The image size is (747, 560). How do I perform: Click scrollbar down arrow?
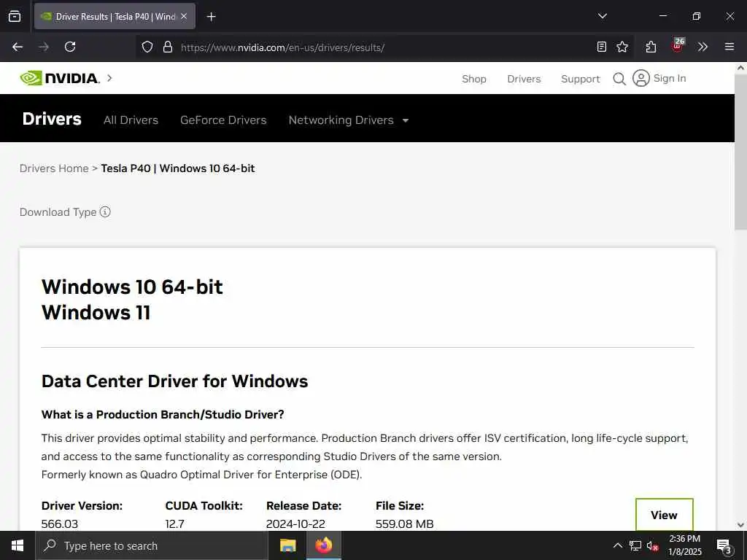pos(740,525)
